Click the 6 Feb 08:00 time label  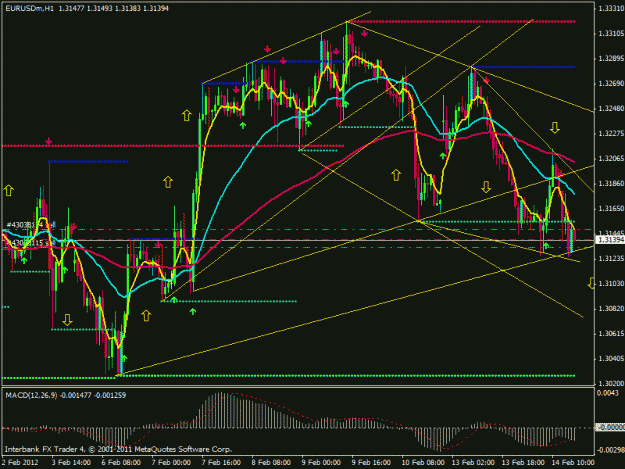(121, 462)
